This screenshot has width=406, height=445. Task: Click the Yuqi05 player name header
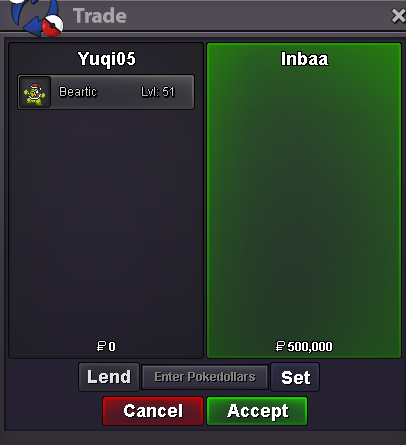click(x=107, y=59)
